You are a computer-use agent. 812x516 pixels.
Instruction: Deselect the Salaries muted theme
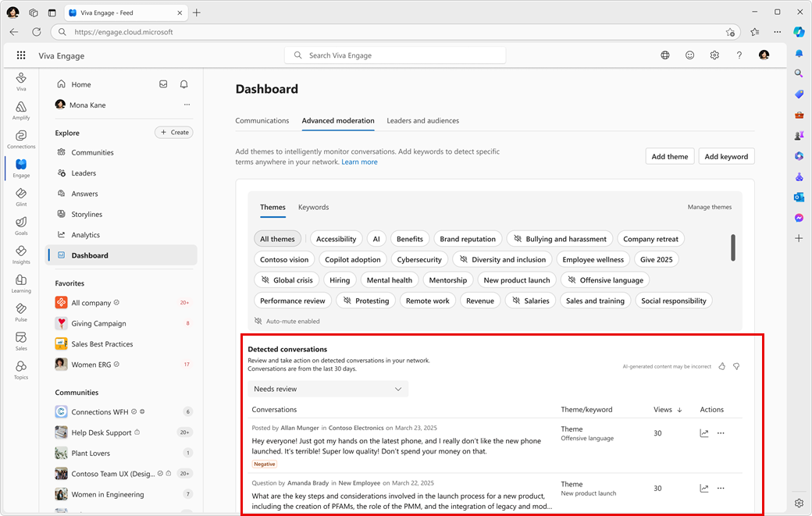[x=530, y=301]
